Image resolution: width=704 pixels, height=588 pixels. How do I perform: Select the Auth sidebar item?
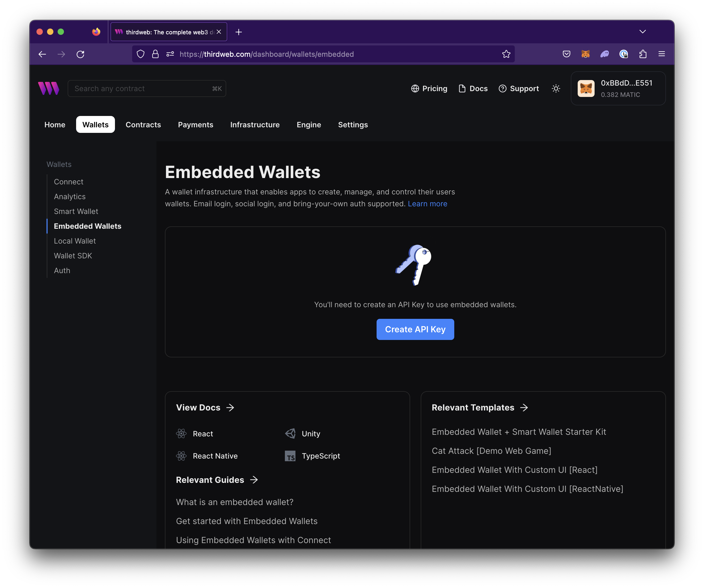point(62,270)
